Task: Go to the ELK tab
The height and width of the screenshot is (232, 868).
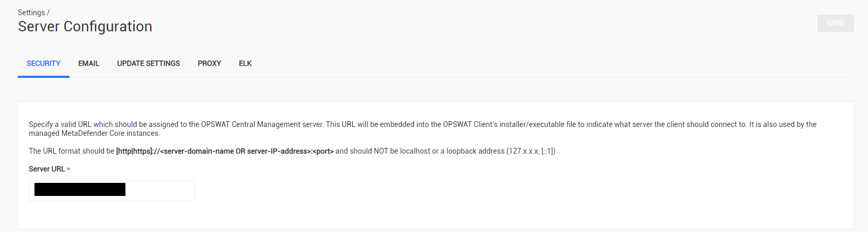Action: point(245,63)
